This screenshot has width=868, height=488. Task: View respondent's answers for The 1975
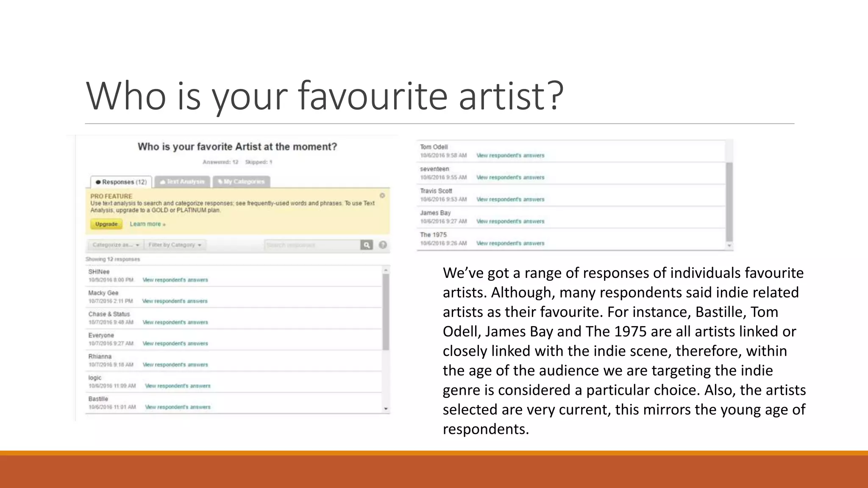[510, 244]
